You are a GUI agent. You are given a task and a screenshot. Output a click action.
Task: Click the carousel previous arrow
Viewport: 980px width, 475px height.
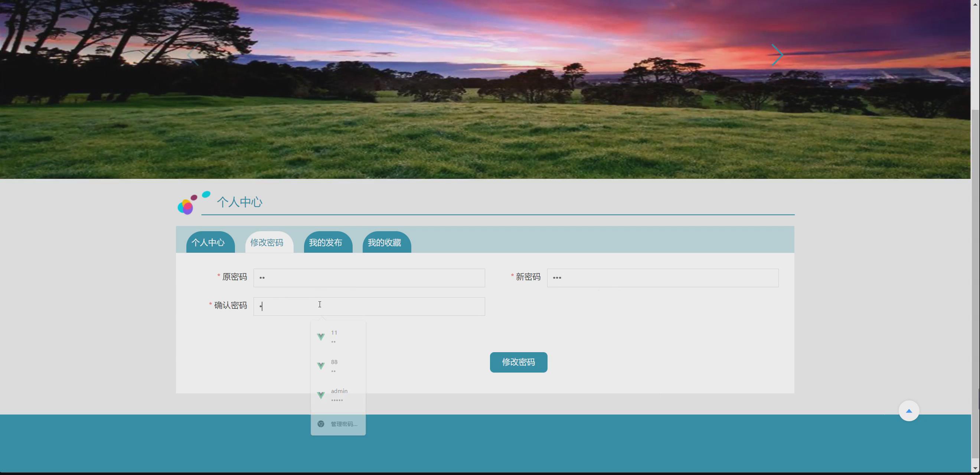click(193, 57)
